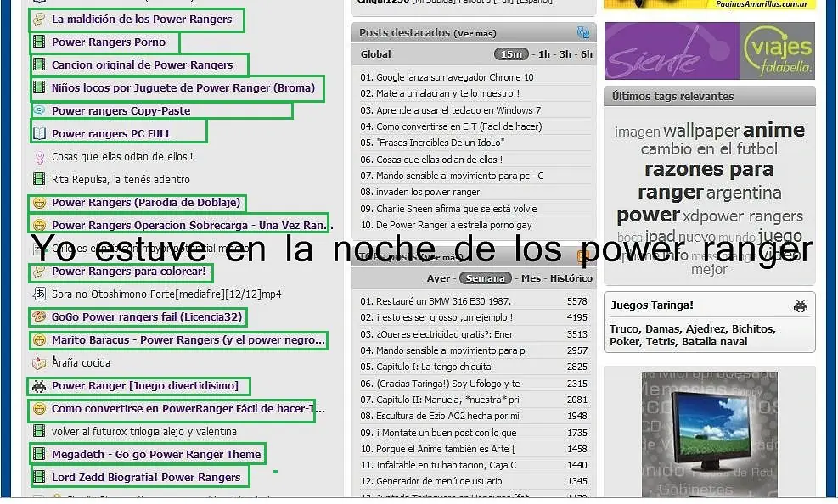Screen dimensions: 838x504
Task: Open 'Truco' game link
Action: (624, 329)
